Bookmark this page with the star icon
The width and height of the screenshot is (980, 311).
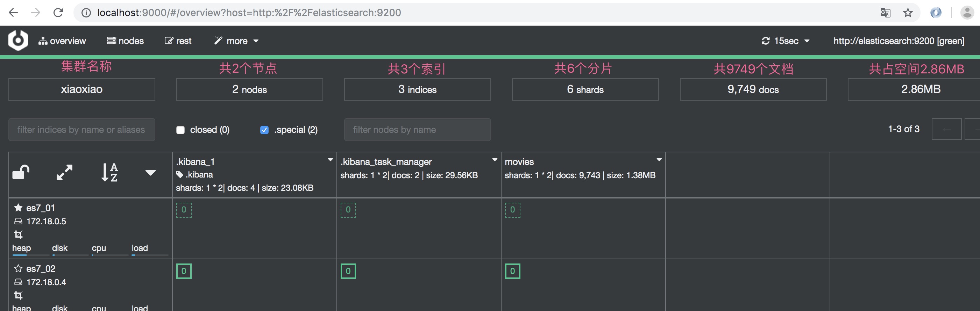click(908, 13)
